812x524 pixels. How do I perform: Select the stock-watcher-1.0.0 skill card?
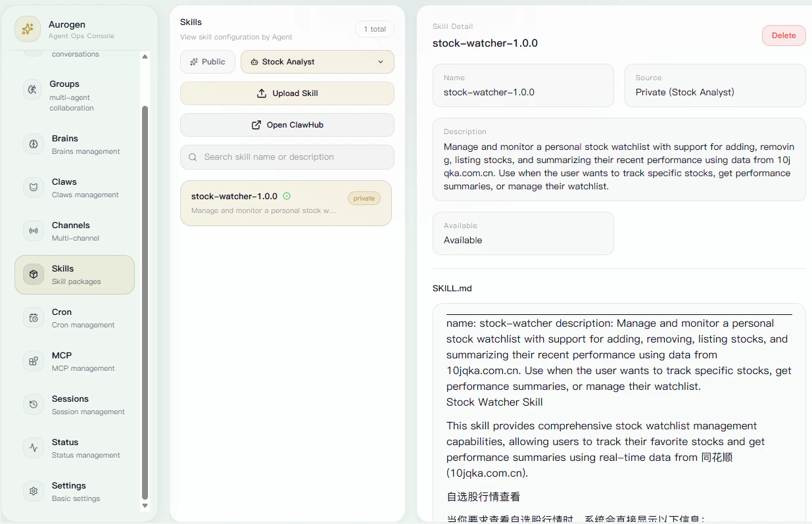(x=286, y=203)
